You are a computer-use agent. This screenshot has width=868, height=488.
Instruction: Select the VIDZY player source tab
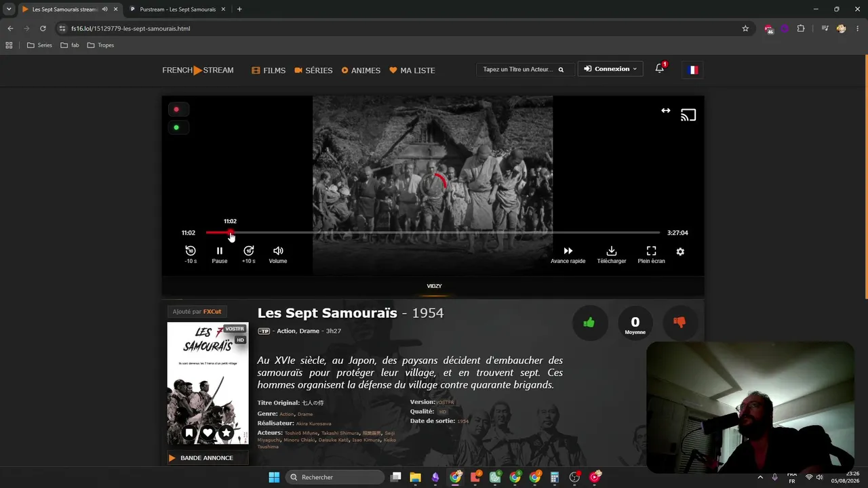pos(434,286)
